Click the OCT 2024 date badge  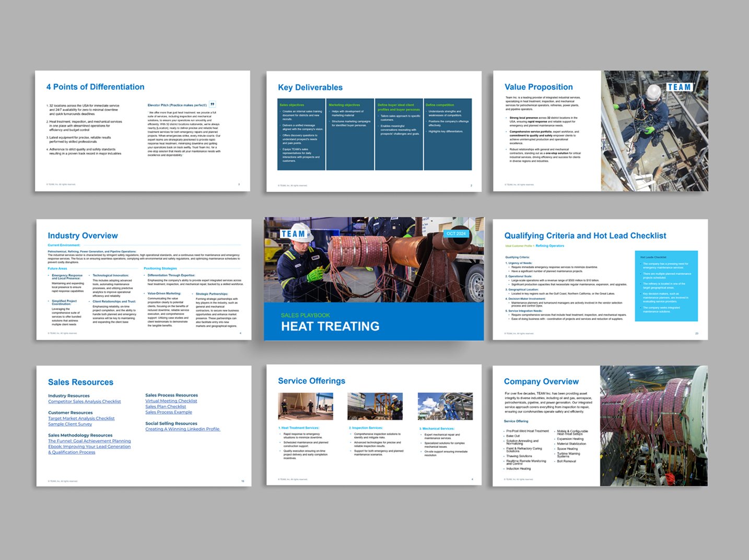coord(456,234)
